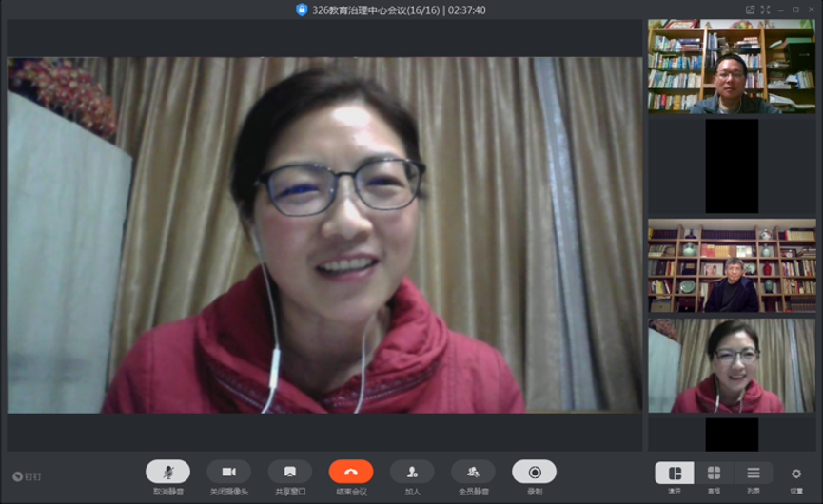Open meeting settings gear (设置)
The height and width of the screenshot is (504, 823).
coord(796,474)
